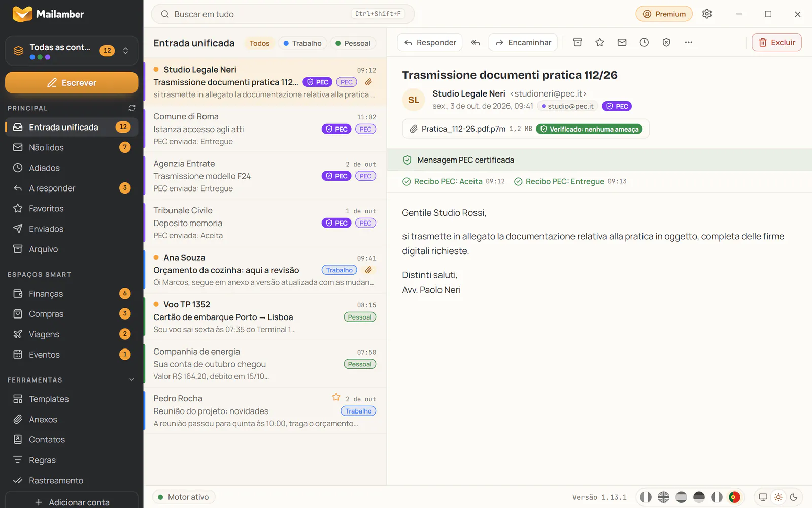Open settings with the gear icon
812x508 pixels.
pos(707,14)
